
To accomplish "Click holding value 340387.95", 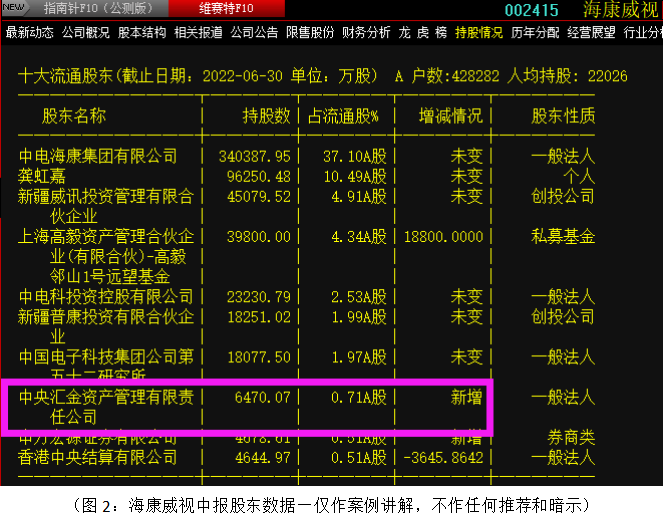I will (x=255, y=156).
